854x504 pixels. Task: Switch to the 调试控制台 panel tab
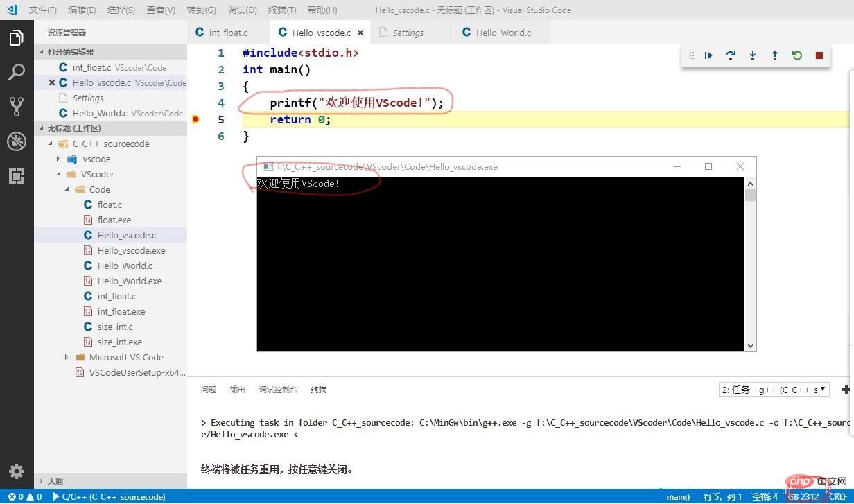point(278,390)
